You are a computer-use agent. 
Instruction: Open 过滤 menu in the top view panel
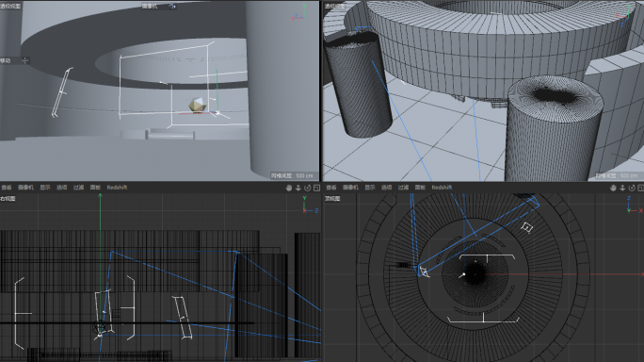[x=403, y=188]
